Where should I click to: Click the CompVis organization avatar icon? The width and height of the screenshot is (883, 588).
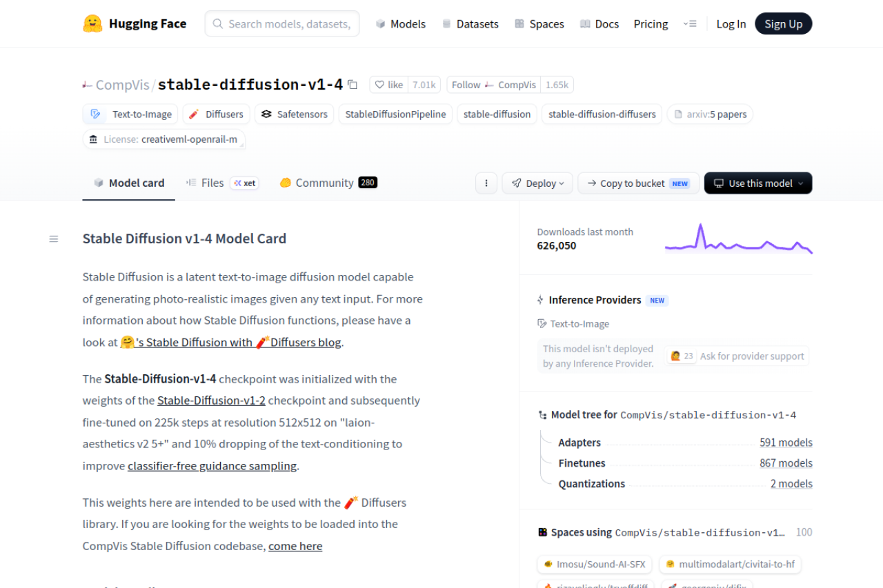coord(87,85)
